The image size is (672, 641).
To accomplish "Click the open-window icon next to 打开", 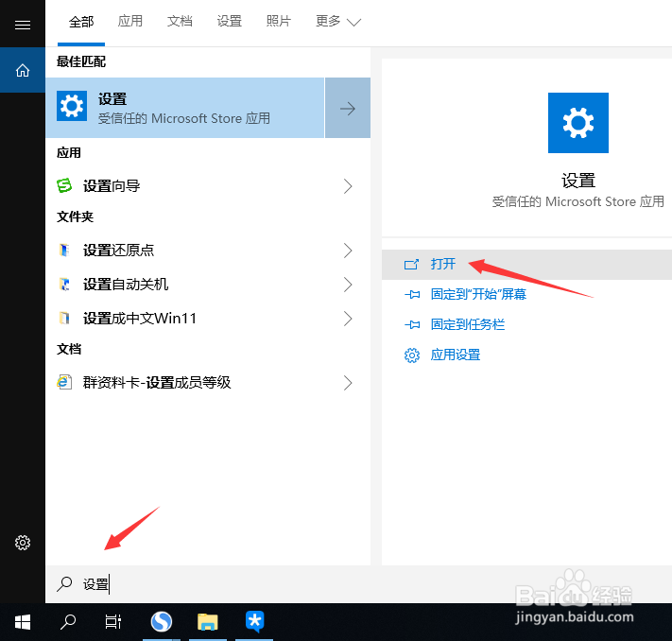I will click(411, 264).
